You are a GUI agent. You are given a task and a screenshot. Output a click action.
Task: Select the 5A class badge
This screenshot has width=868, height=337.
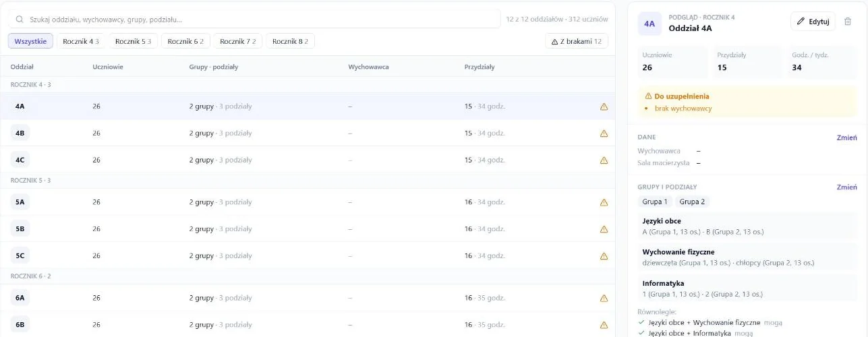click(x=20, y=202)
